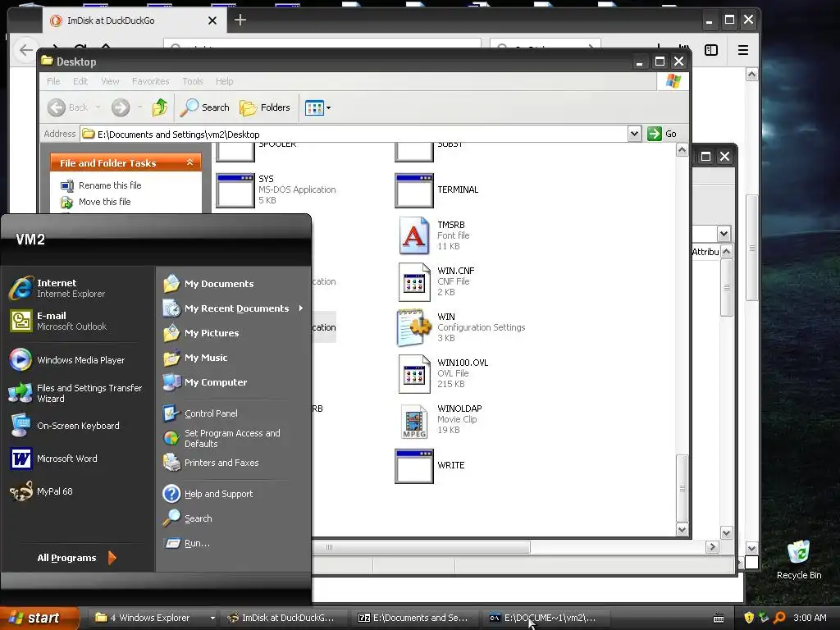Open Files and Settings Transfer Wizard
The image size is (840, 630).
[75, 393]
